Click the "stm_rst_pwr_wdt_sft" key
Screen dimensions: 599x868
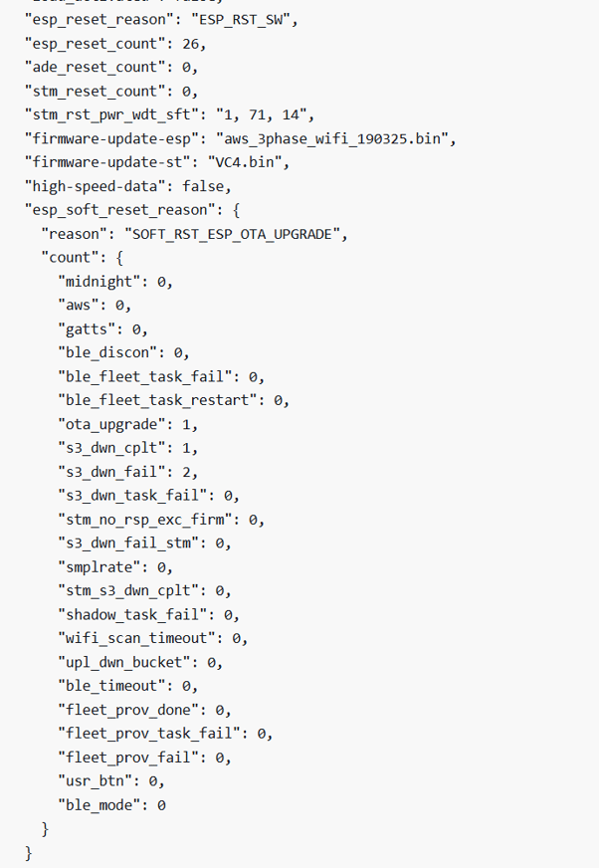111,115
